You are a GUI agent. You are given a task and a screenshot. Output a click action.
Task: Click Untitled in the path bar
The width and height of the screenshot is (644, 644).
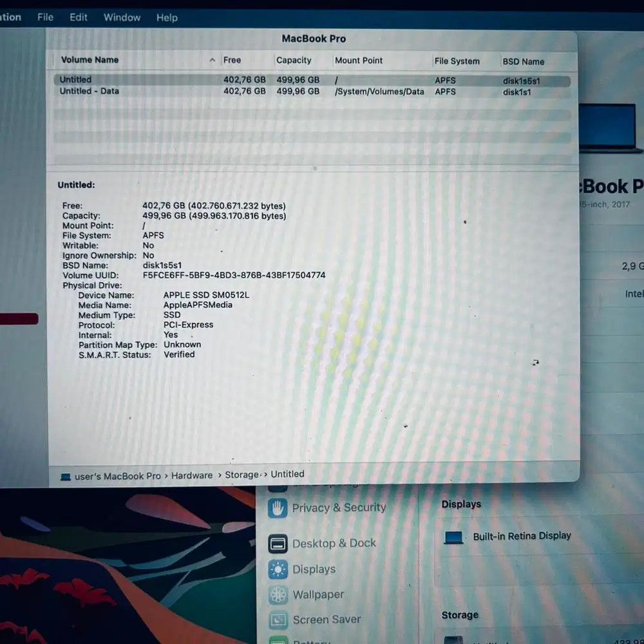tap(287, 474)
